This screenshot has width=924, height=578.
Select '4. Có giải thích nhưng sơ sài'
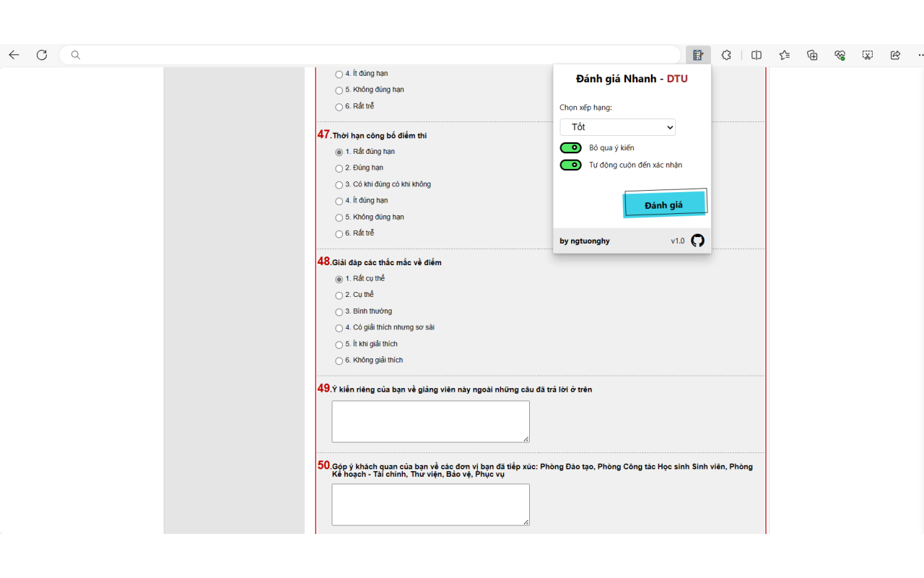pyautogui.click(x=339, y=328)
